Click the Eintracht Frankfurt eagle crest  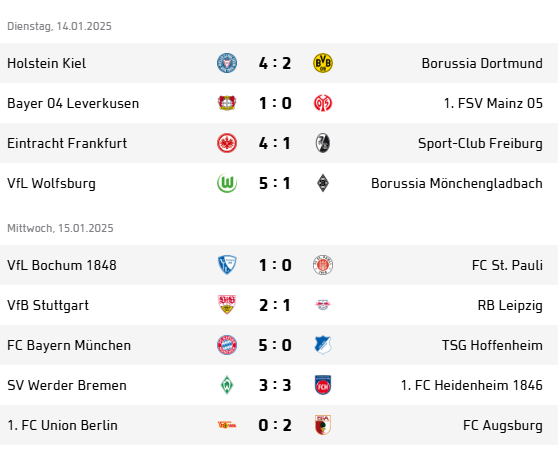[x=227, y=143]
